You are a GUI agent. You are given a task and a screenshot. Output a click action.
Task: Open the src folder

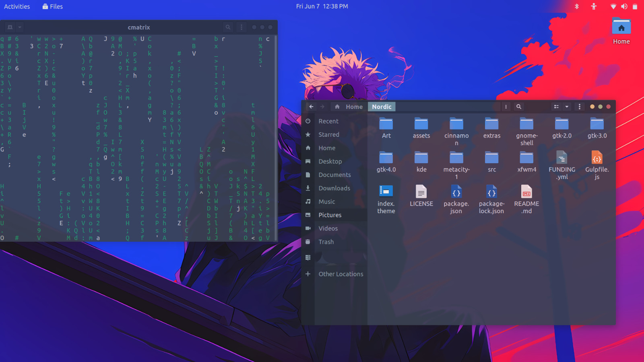click(x=491, y=162)
